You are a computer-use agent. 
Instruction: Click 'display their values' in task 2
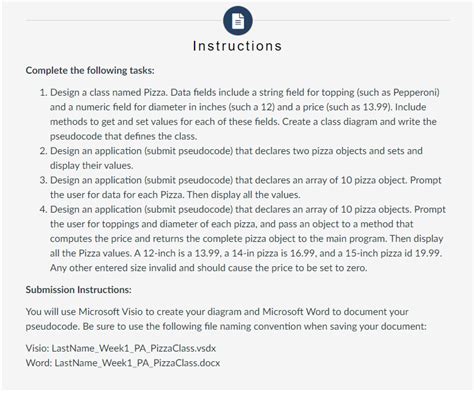[91, 166]
